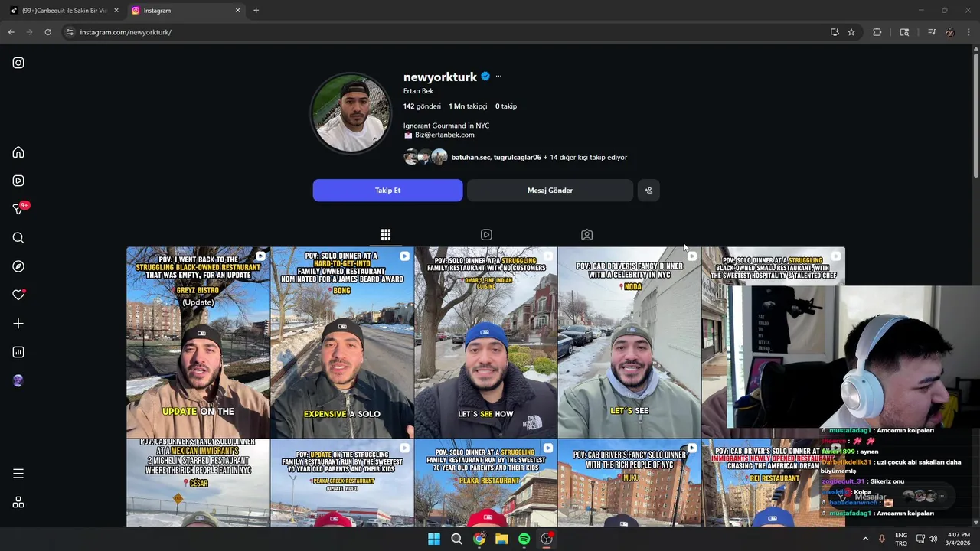The image size is (980, 551).
Task: Open the César Michelin starred reel
Action: [198, 483]
